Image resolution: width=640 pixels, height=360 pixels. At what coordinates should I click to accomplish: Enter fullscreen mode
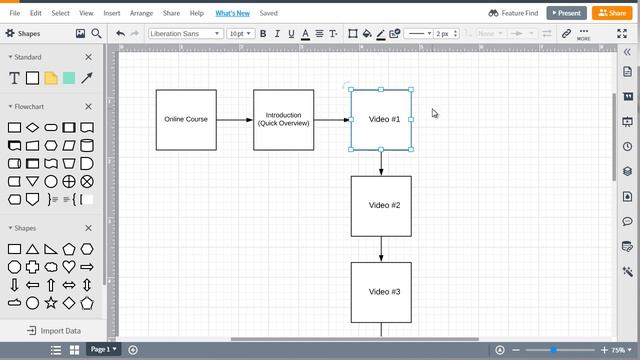tap(622, 33)
